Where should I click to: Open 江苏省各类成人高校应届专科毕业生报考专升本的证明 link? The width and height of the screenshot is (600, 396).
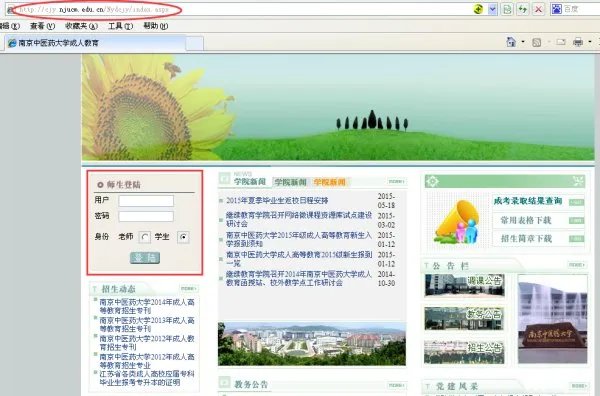pyautogui.click(x=147, y=378)
